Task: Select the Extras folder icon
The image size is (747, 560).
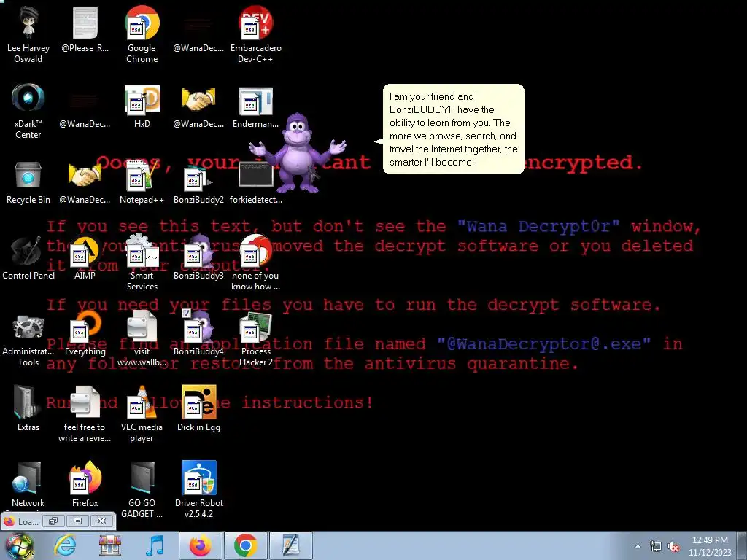Action: pyautogui.click(x=28, y=410)
